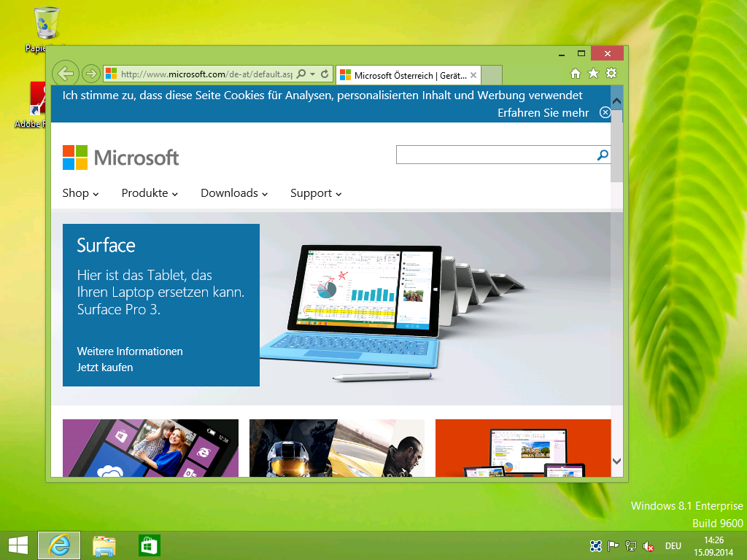Image resolution: width=747 pixels, height=560 pixels.
Task: Click the 'Jetzt kaufen' link
Action: coord(105,367)
